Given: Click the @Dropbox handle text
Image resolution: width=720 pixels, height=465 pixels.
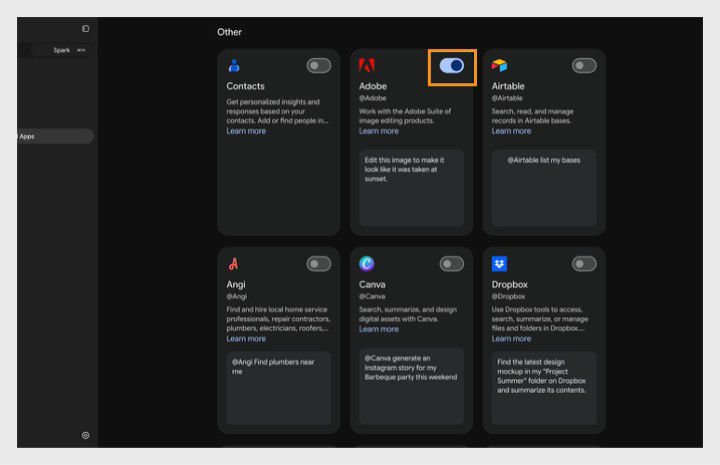Looking at the screenshot, I should coord(508,297).
